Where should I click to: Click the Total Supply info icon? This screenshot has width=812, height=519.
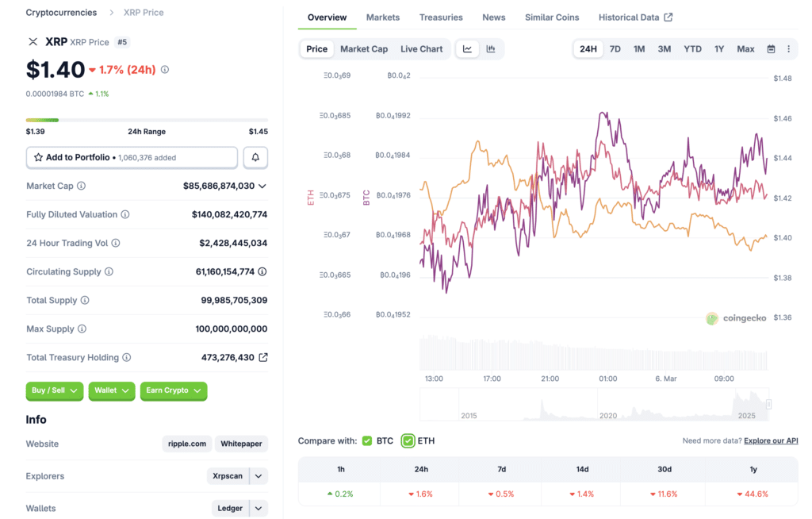point(85,300)
